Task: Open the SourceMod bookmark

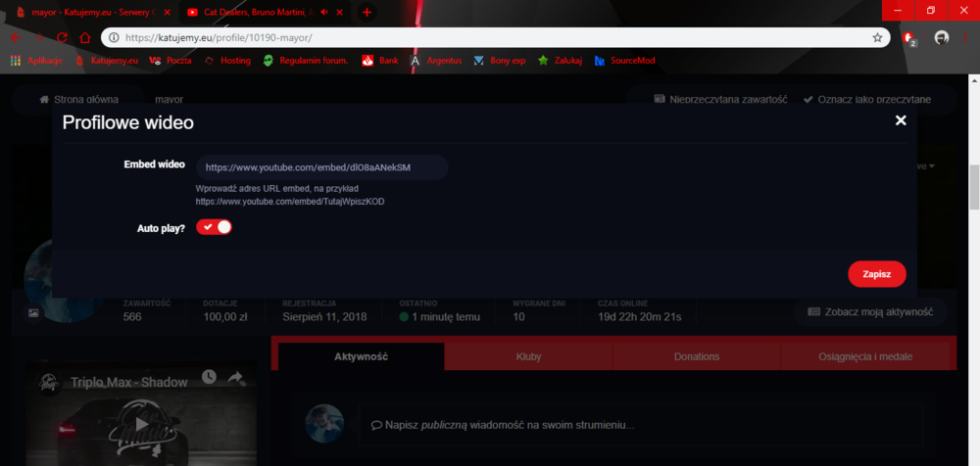Action: pyautogui.click(x=624, y=61)
